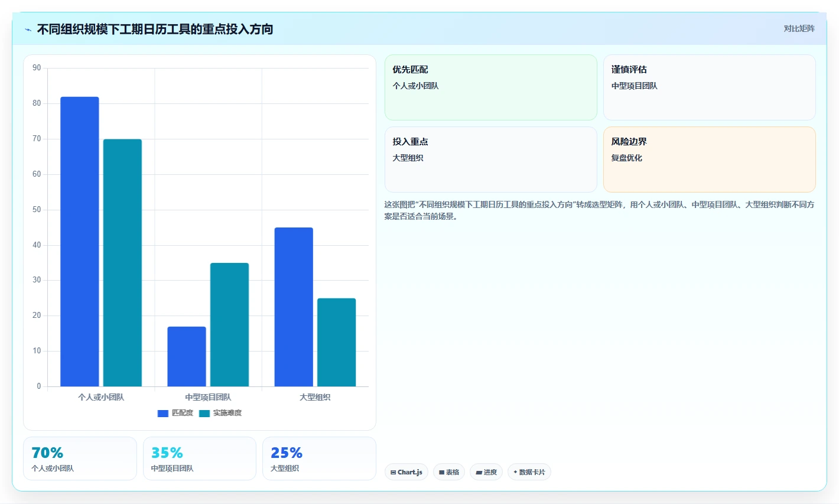
Task: Click the 对比矩阵 label in header
Action: 799,29
